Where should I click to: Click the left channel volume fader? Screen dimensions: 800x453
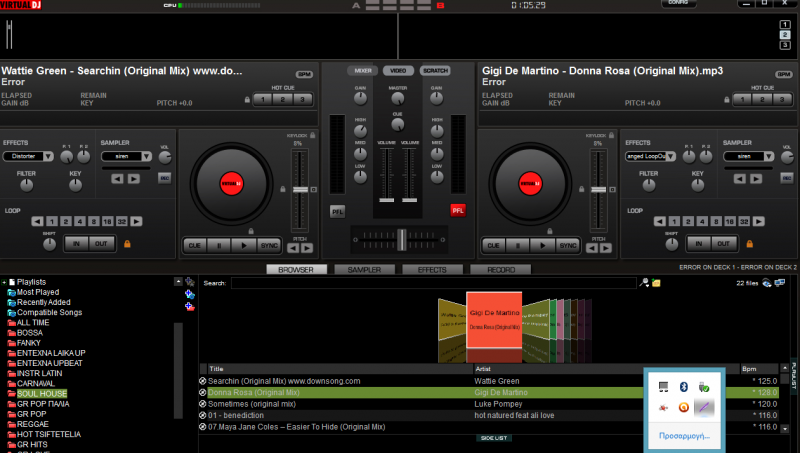pos(386,200)
